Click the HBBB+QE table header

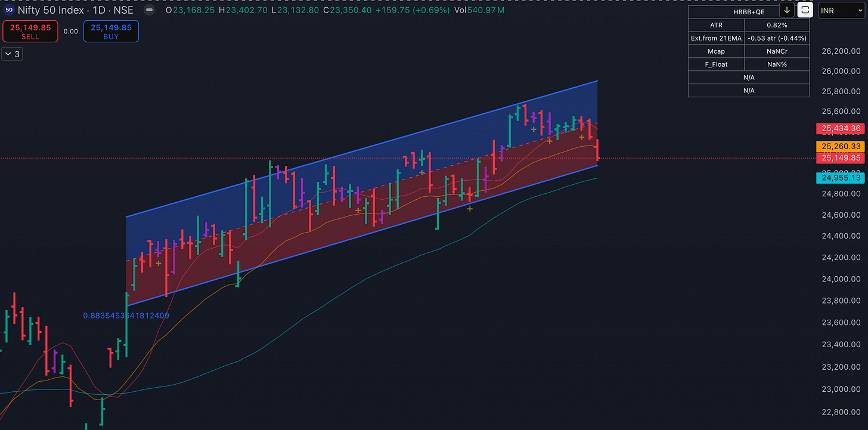pyautogui.click(x=749, y=12)
